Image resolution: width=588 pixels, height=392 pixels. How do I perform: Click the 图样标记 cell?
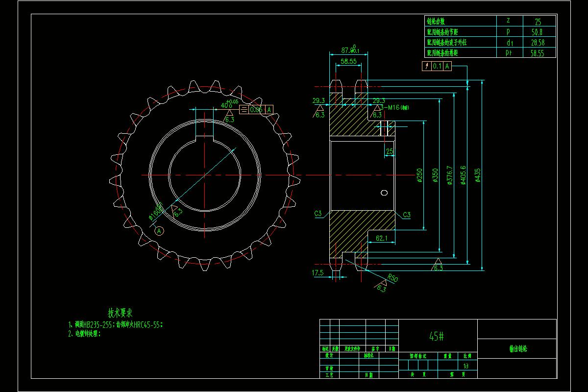[418, 356]
